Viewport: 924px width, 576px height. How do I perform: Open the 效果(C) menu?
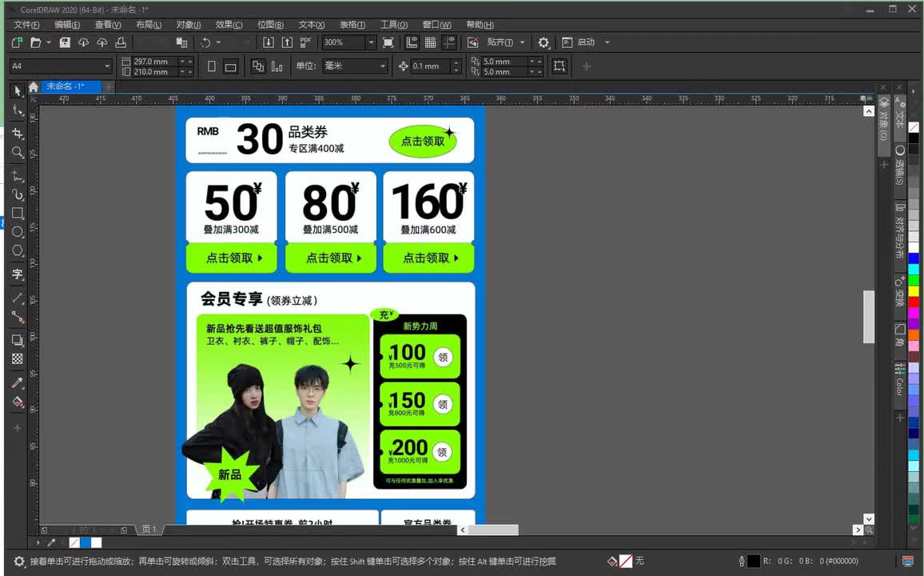229,25
